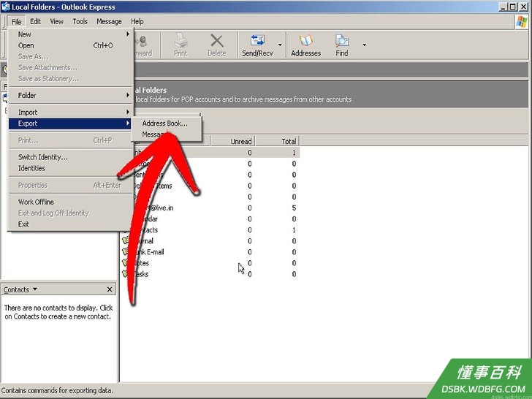Expand the New submenu
The width and height of the screenshot is (532, 399).
pos(70,34)
